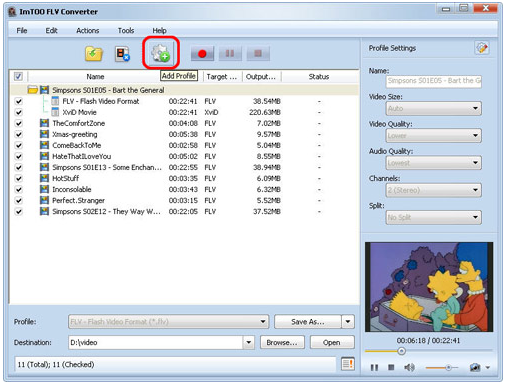This screenshot has width=507, height=384.
Task: Open the Help menu
Action: pyautogui.click(x=159, y=31)
